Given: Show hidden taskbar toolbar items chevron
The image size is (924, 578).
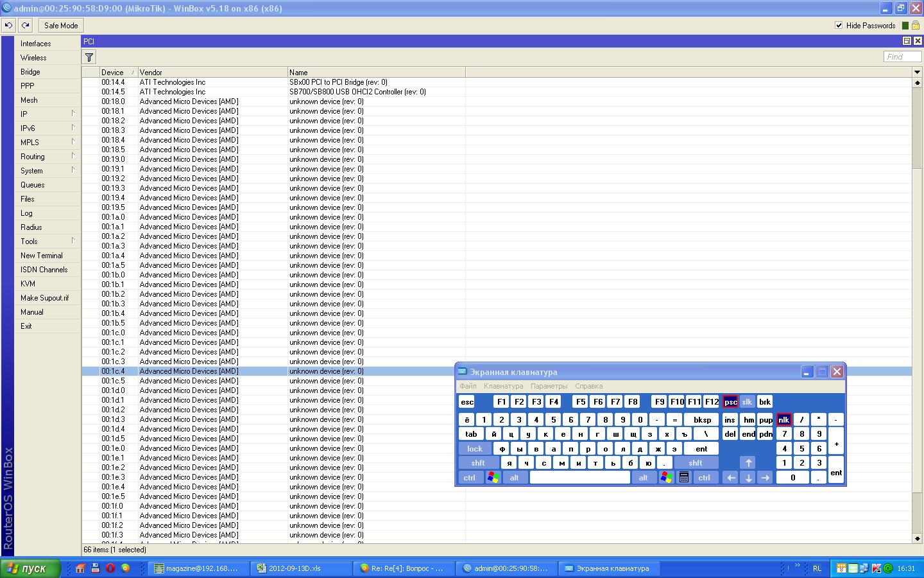Looking at the screenshot, I should (x=798, y=566).
